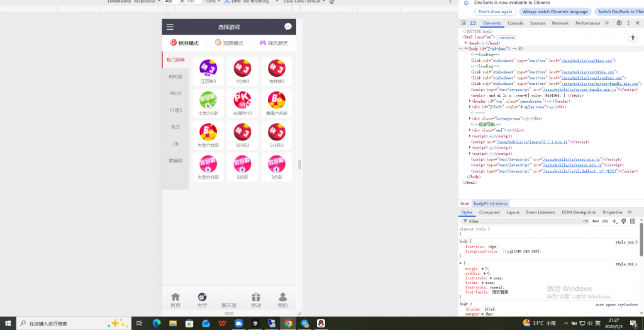Select 视讯游艺 mode tab
Screen dimensions: 644x330
274,43
